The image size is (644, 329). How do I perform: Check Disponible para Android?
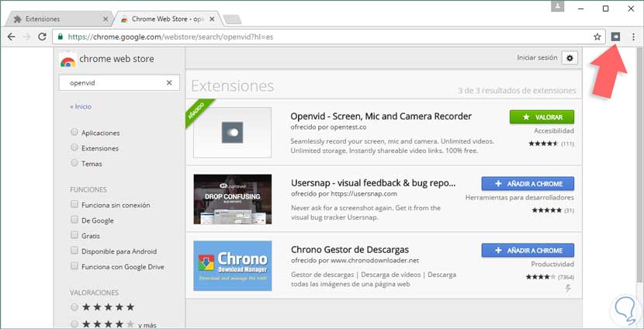tap(74, 251)
